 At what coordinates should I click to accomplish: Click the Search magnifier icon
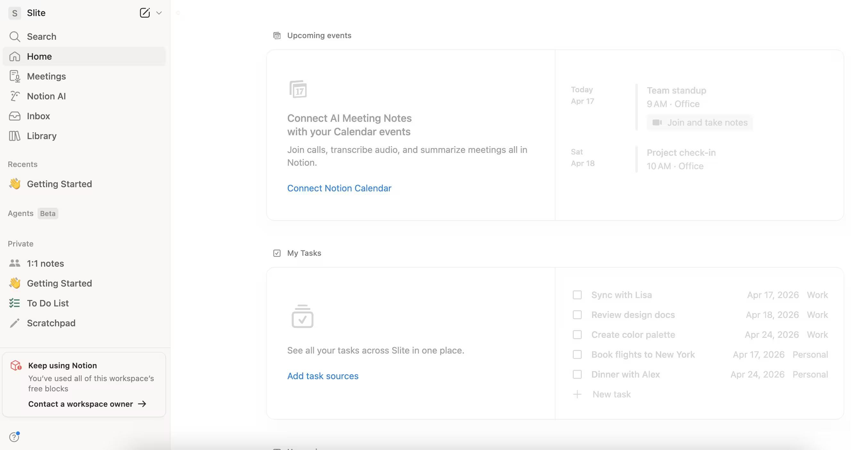click(14, 36)
